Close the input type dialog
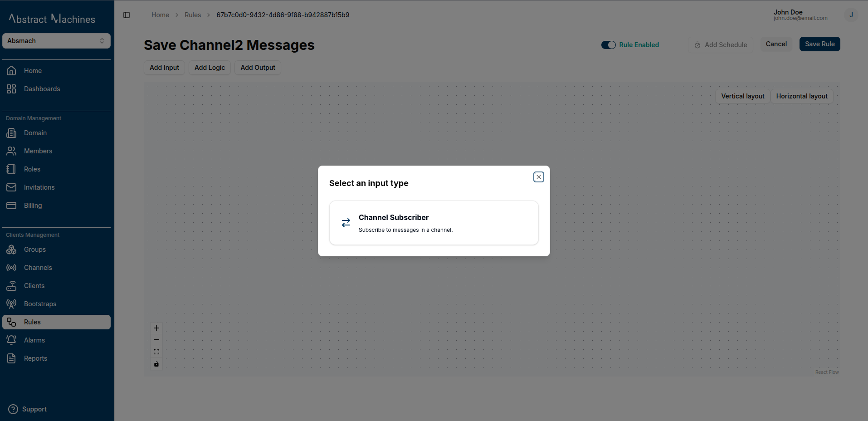 coord(539,177)
